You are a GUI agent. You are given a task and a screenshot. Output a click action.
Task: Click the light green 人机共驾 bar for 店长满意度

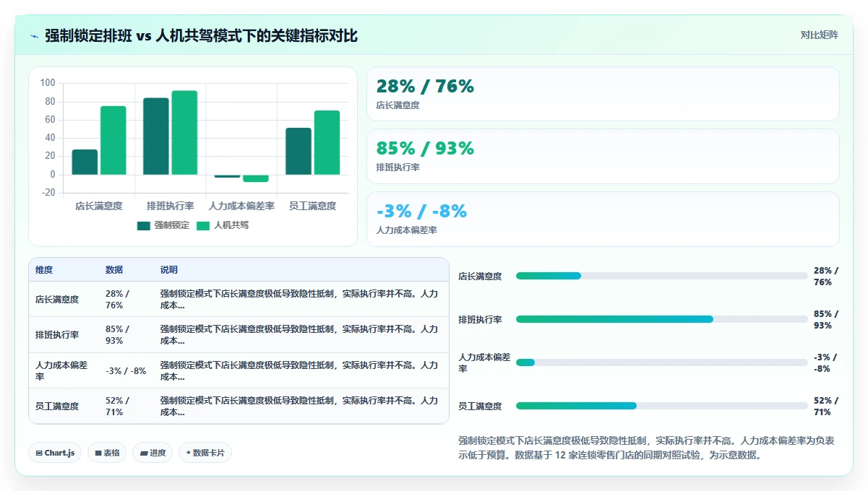(113, 140)
